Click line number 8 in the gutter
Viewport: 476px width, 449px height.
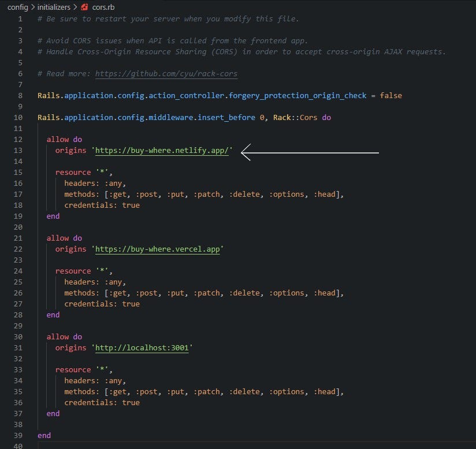(20, 95)
